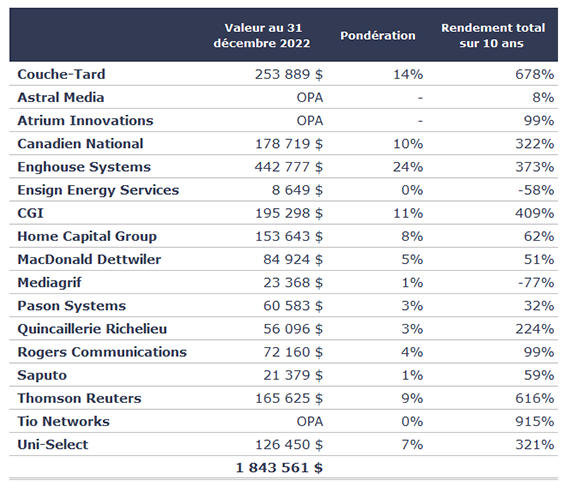The image size is (570, 492).
Task: Select the CGI company name
Action: pyautogui.click(x=31, y=213)
